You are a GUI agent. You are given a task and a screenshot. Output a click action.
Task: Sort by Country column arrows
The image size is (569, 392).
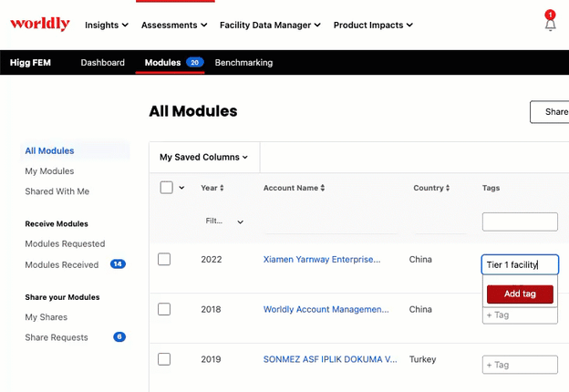[448, 188]
